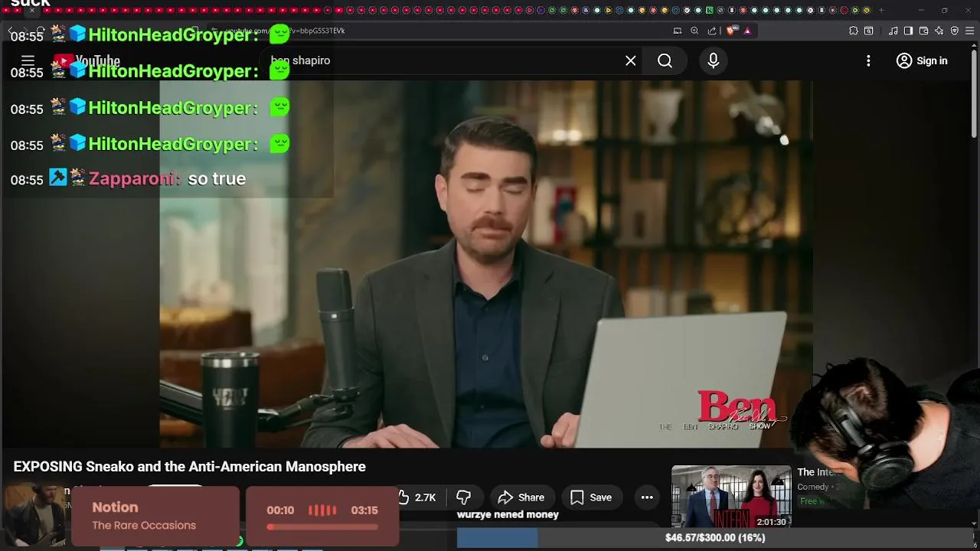This screenshot has width=980, height=551.
Task: Click the tab search icon in toolbar
Action: (x=868, y=31)
